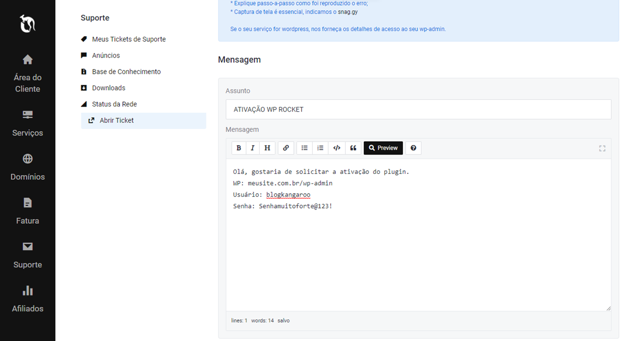Open Base de Conhecimento link
This screenshot has height=341, width=644.
click(x=126, y=72)
